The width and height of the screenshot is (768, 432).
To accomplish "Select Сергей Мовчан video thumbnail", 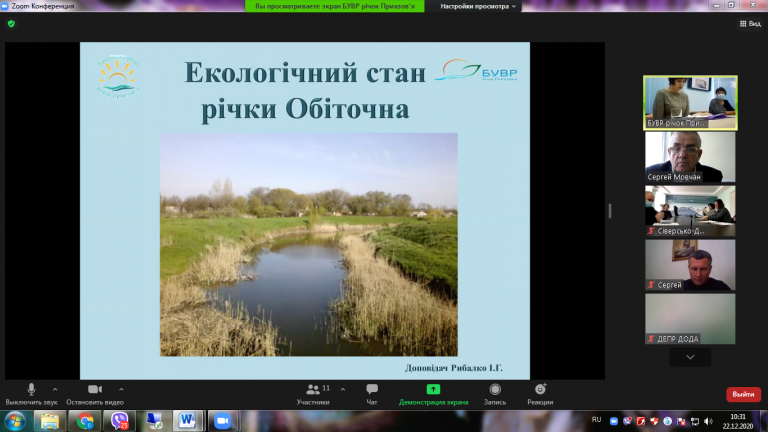I will point(690,157).
